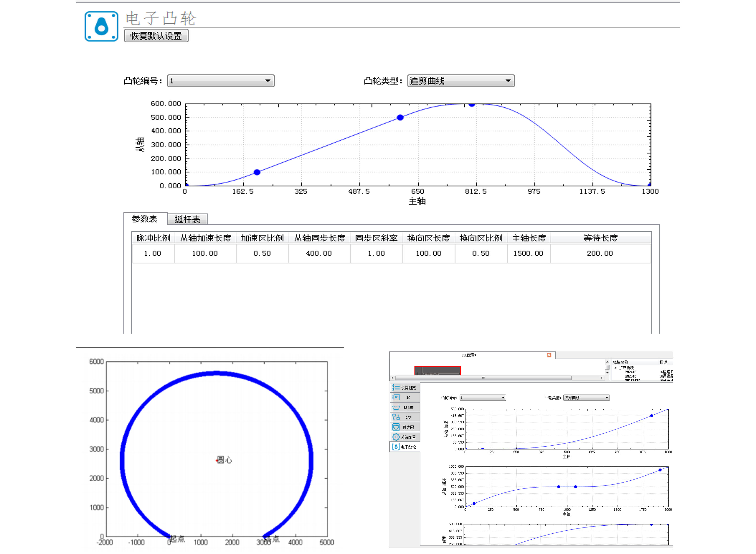Viewport: 756px width, 554px height.
Task: Open the 凸轮类型 追剪曲线 dropdown
Action: pos(461,81)
